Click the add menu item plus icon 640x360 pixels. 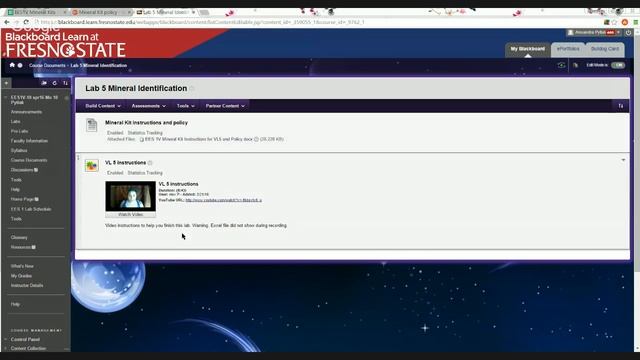click(7, 83)
